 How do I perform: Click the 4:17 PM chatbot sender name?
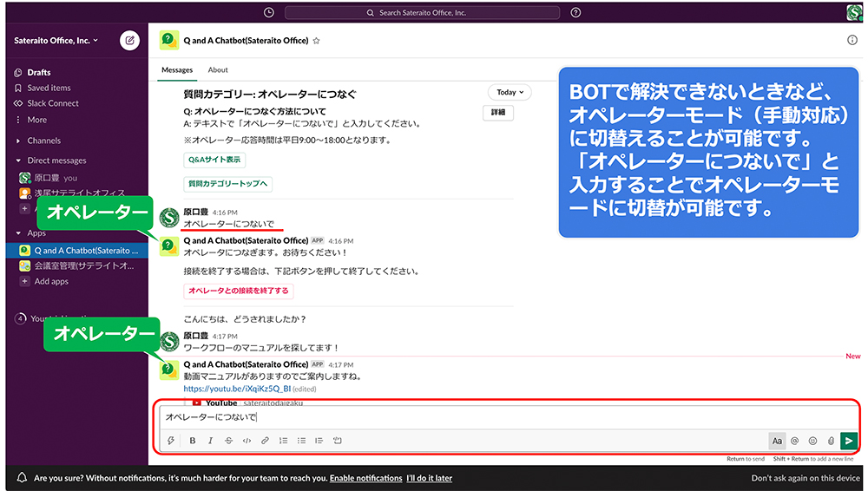point(246,364)
